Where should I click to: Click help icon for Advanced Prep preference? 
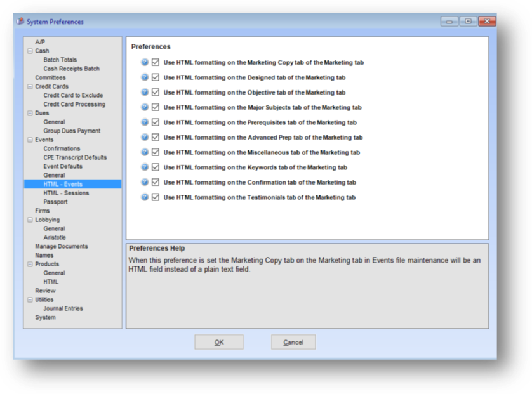pos(145,137)
